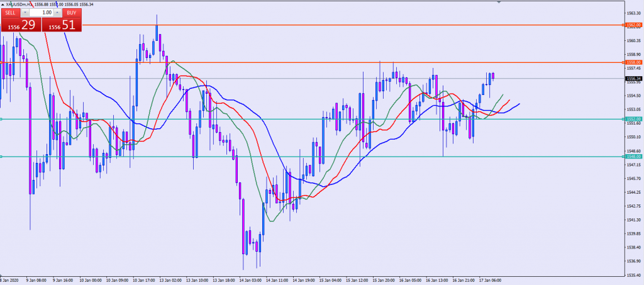Click the latest magenta candle on the chart
Viewport: 644px width, 285px height.
point(493,76)
